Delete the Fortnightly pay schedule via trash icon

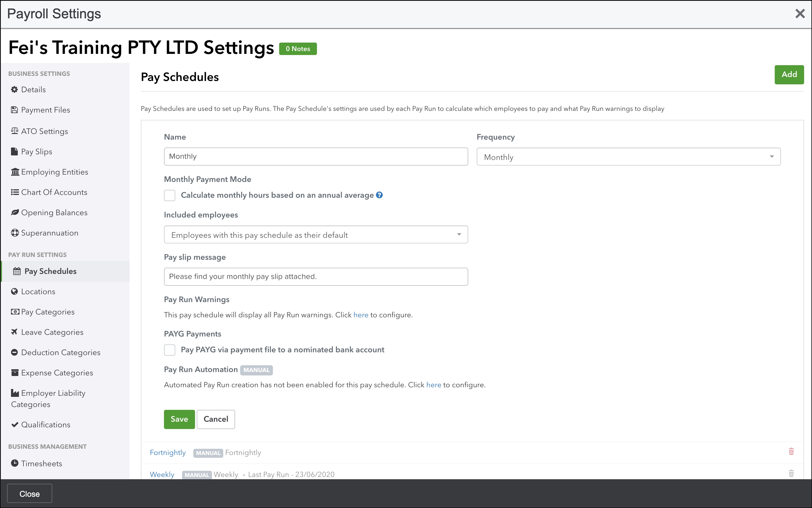pyautogui.click(x=791, y=452)
